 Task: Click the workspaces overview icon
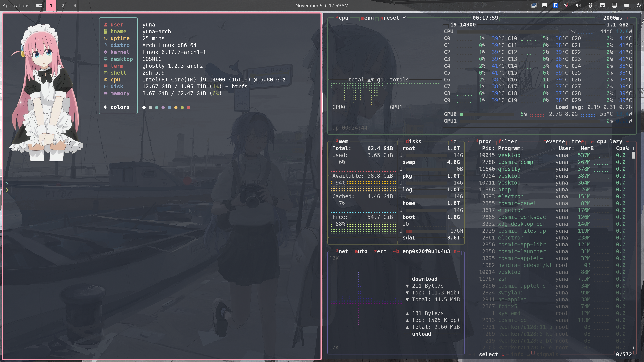(x=39, y=5)
